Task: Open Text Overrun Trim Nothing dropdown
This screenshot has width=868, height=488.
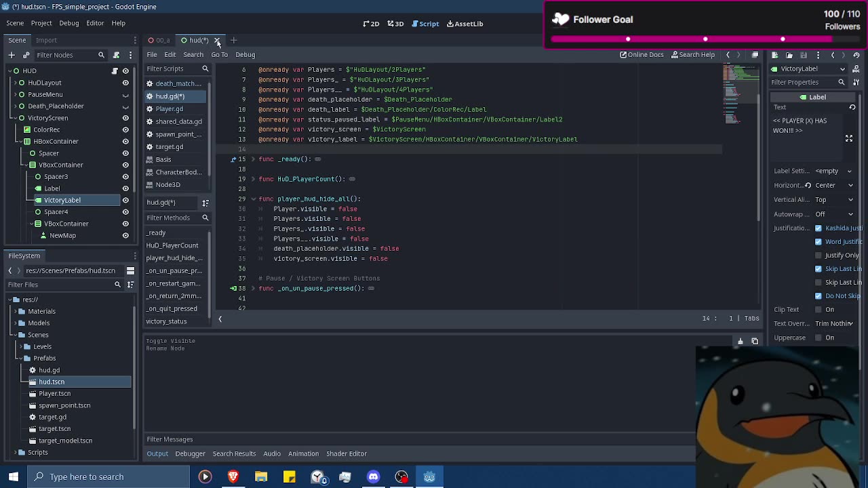Action: (x=834, y=324)
